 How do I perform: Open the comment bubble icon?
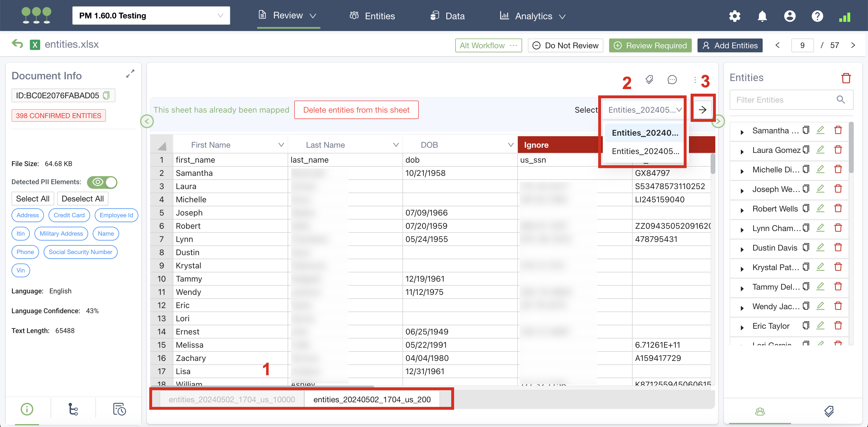coord(672,80)
